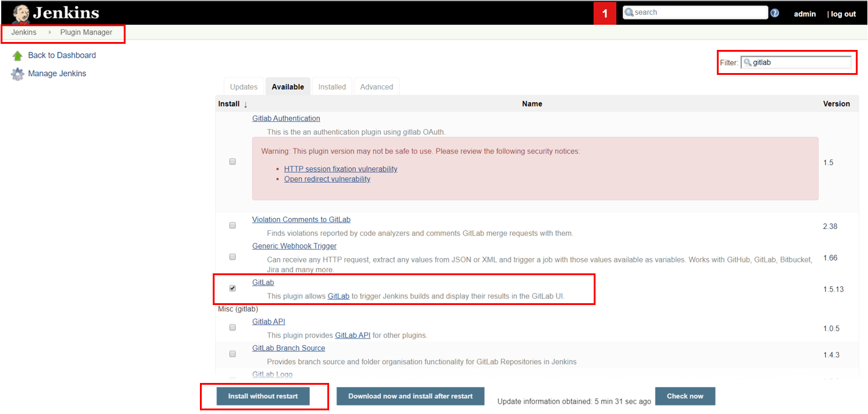868x414 pixels.
Task: Click the Manage Jenkins gear icon
Action: (x=17, y=73)
